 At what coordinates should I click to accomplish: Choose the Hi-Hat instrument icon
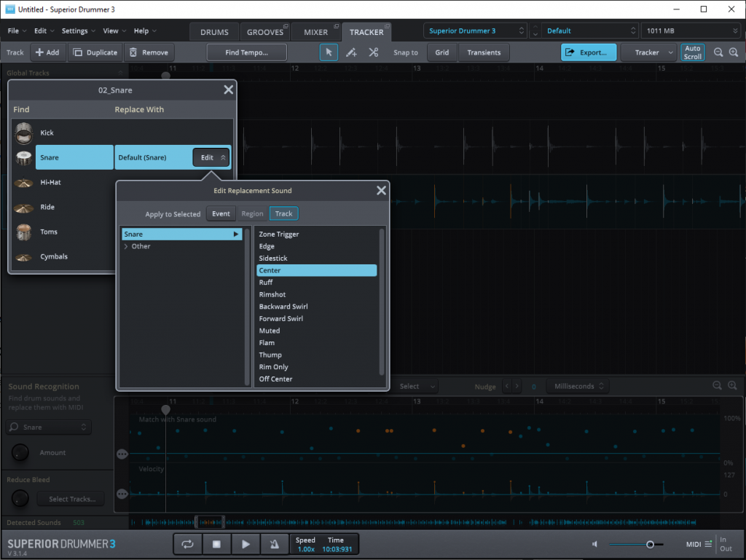click(x=23, y=182)
